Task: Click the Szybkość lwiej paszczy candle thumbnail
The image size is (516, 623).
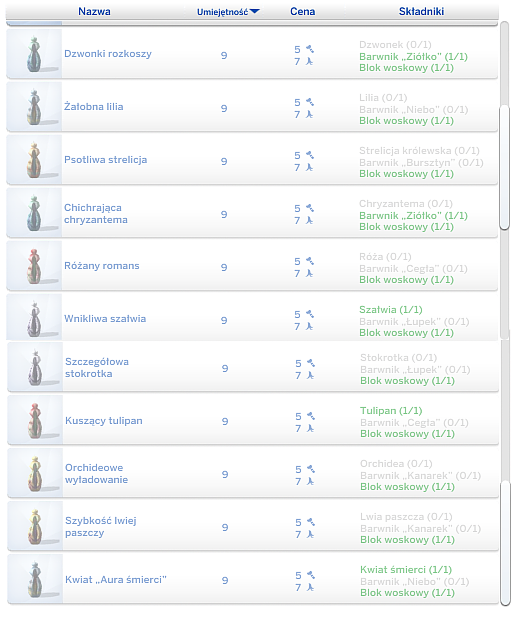Action: tap(35, 526)
